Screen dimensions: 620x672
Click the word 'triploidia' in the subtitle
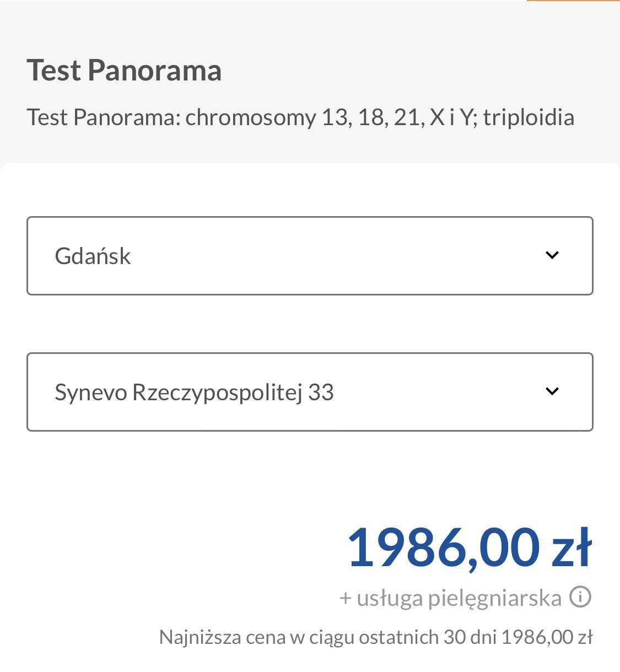pos(529,117)
